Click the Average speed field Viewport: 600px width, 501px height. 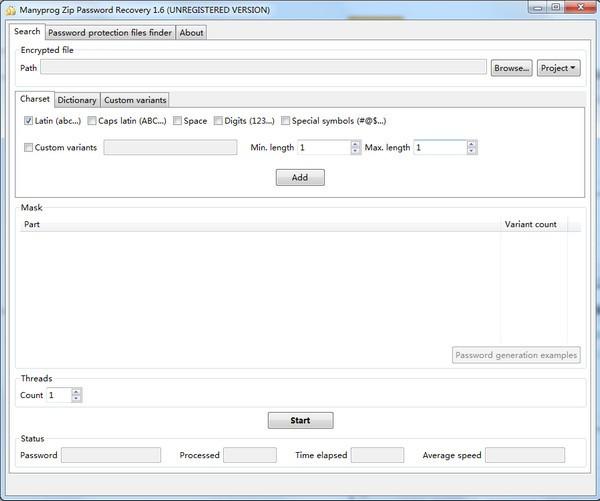tap(525, 455)
